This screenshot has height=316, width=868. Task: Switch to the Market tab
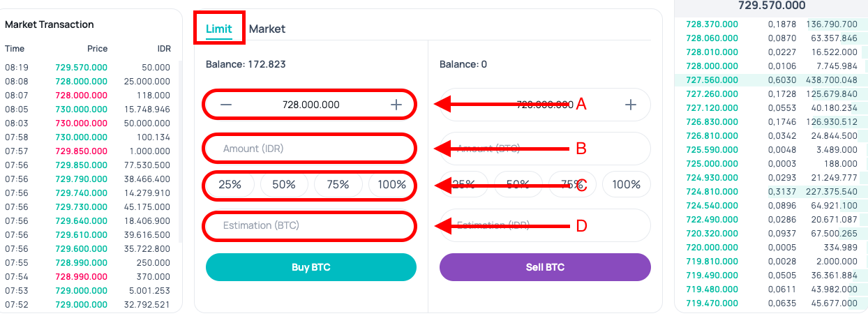[x=267, y=29]
